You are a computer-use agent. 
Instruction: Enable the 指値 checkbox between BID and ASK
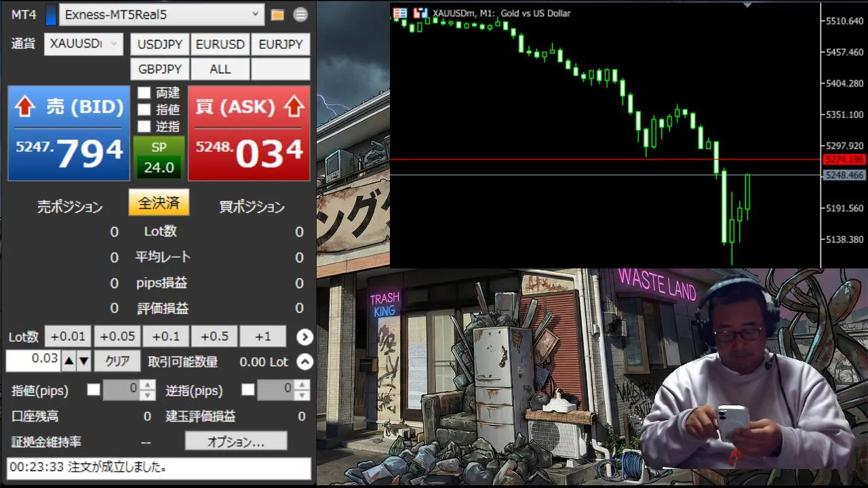[144, 109]
